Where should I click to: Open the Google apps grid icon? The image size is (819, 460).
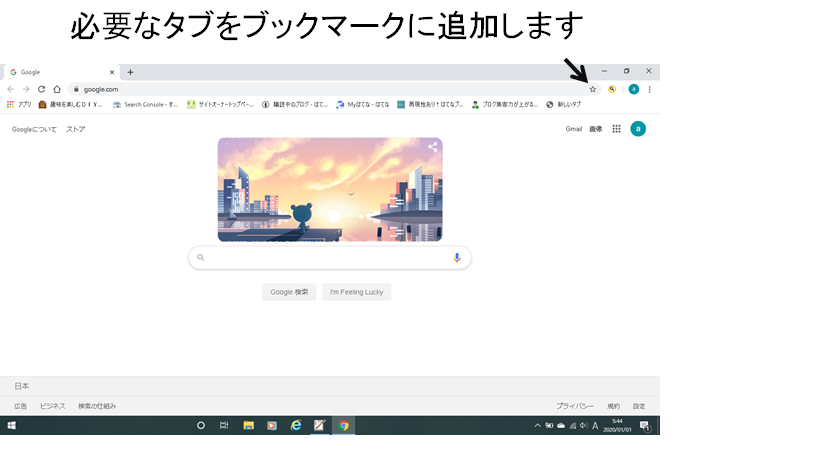pyautogui.click(x=616, y=129)
